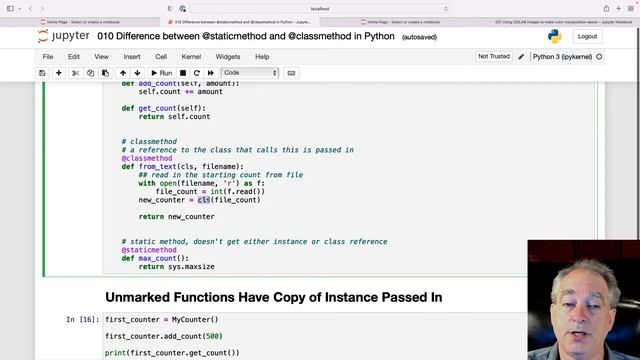Click the privacy shield icon
The width and height of the screenshot is (640, 360).
(170, 9)
